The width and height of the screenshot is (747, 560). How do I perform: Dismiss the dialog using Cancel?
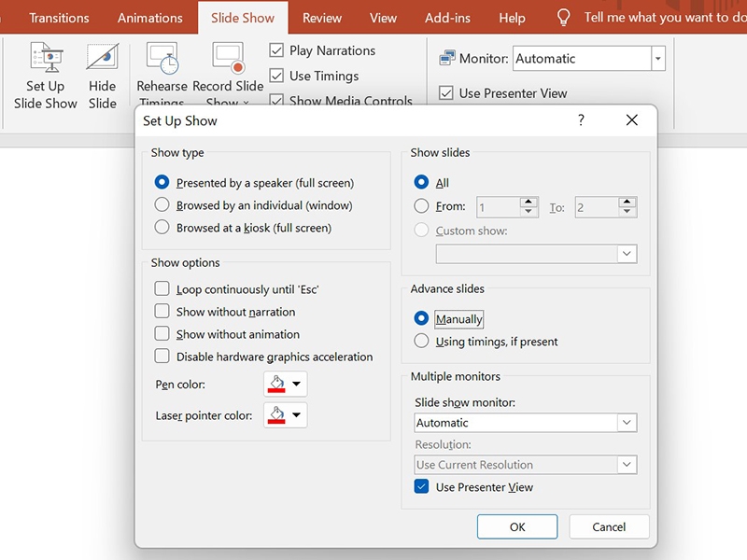coord(609,526)
